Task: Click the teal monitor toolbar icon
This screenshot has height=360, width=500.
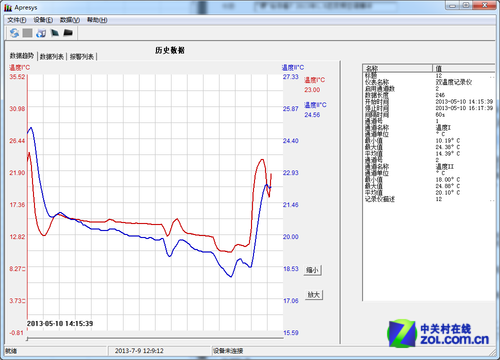Action: pyautogui.click(x=54, y=33)
